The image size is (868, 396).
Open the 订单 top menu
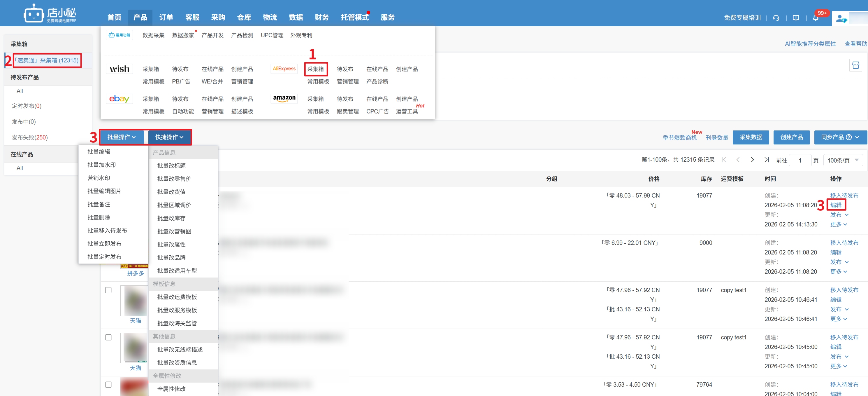(x=166, y=18)
